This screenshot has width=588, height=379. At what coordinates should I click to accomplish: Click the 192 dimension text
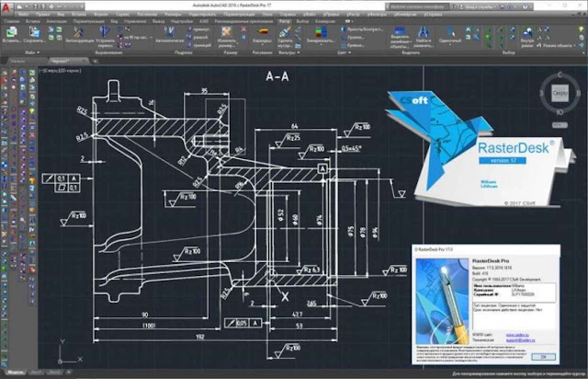[x=200, y=337]
